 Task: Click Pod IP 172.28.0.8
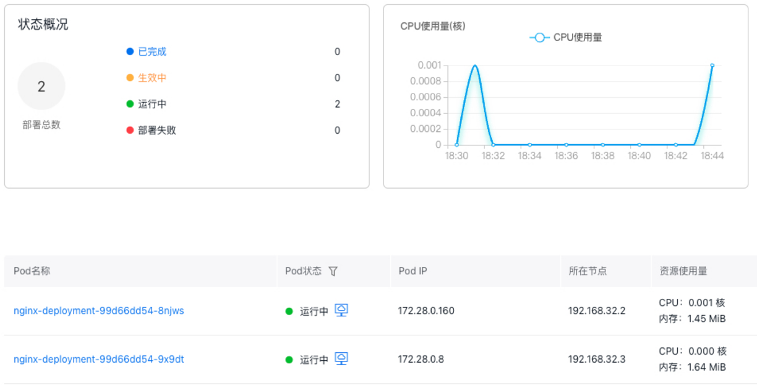click(x=421, y=359)
